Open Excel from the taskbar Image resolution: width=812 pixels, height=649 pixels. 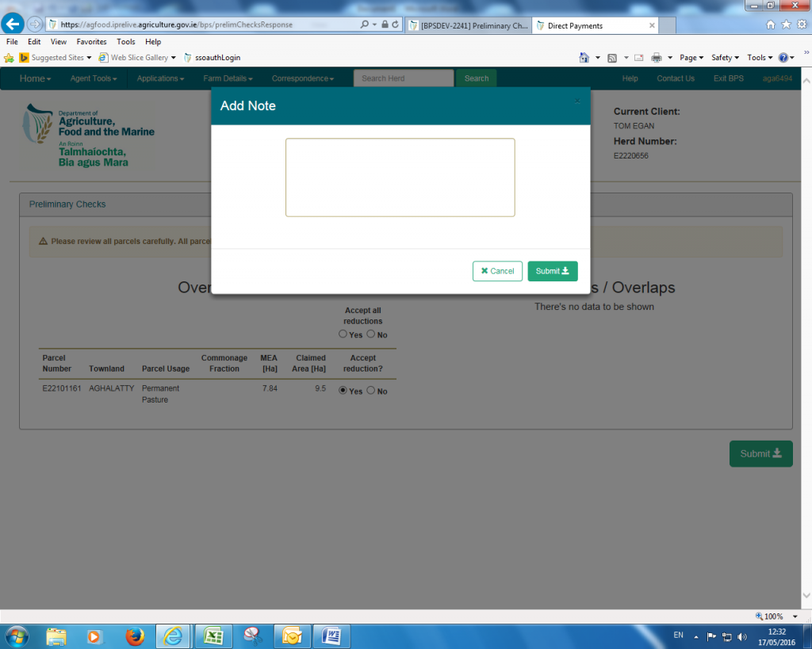(213, 636)
